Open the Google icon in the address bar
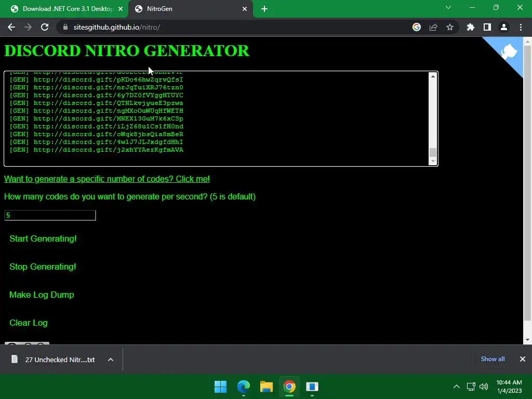The width and height of the screenshot is (532, 399). point(417,27)
